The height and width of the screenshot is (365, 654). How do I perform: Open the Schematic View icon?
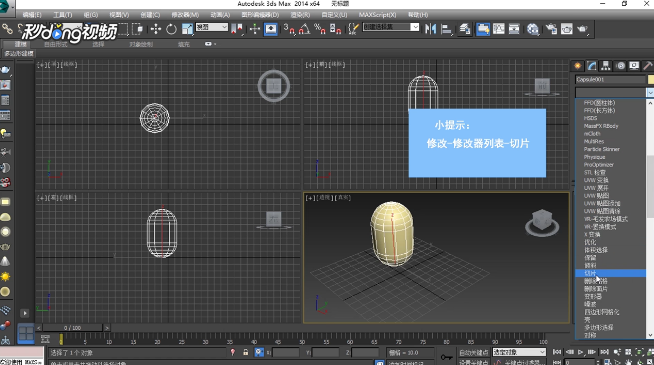(514, 29)
